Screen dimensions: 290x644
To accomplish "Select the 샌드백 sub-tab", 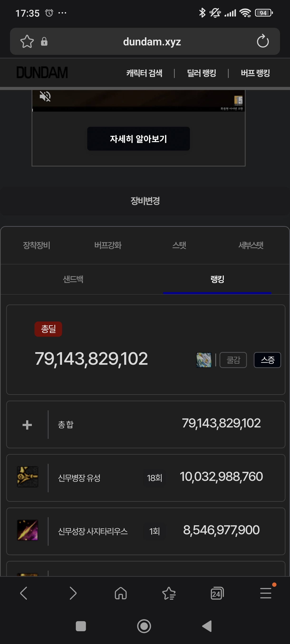I will pyautogui.click(x=73, y=279).
